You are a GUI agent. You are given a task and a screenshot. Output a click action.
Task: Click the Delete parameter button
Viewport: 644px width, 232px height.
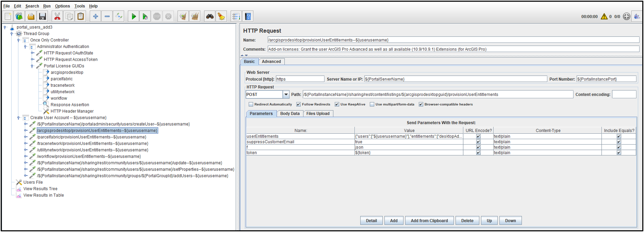pyautogui.click(x=467, y=221)
